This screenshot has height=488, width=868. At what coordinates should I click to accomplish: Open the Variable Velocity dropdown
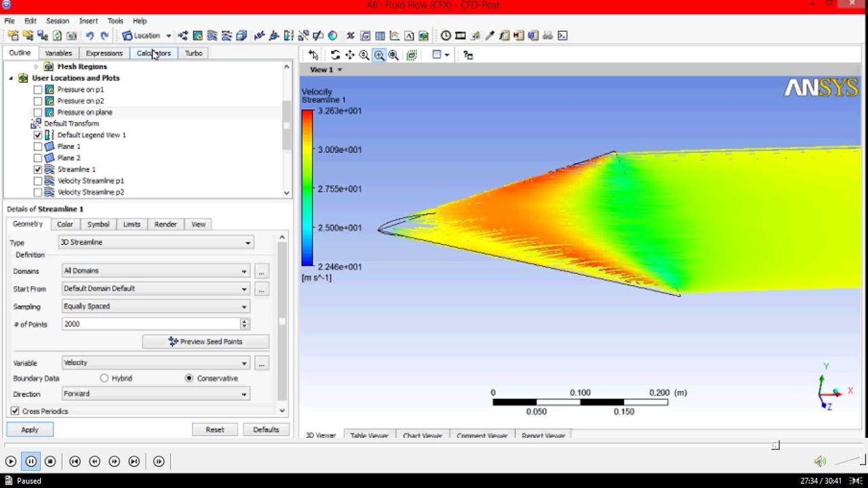point(155,363)
